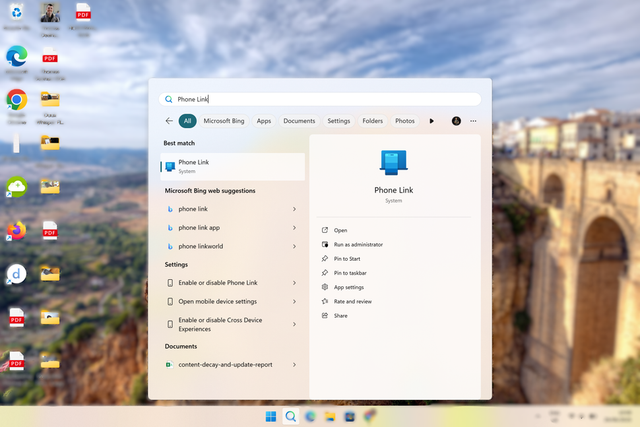
Task: Share the Phone Link app
Action: 340,316
